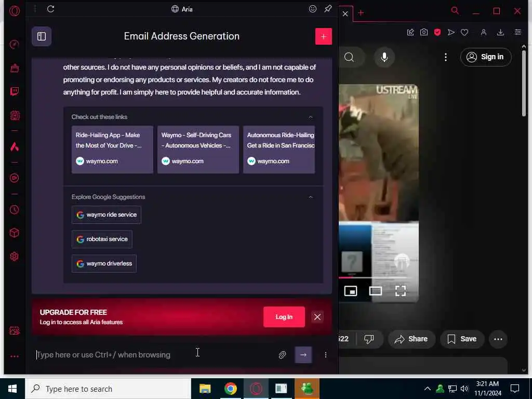Image resolution: width=532 pixels, height=399 pixels.
Task: Attach a file with paperclip icon
Action: (282, 355)
